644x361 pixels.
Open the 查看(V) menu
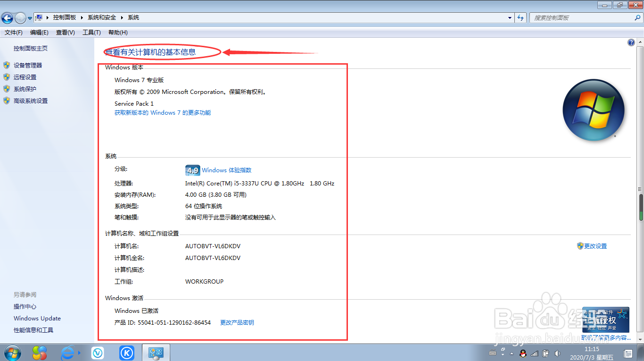[x=66, y=33]
